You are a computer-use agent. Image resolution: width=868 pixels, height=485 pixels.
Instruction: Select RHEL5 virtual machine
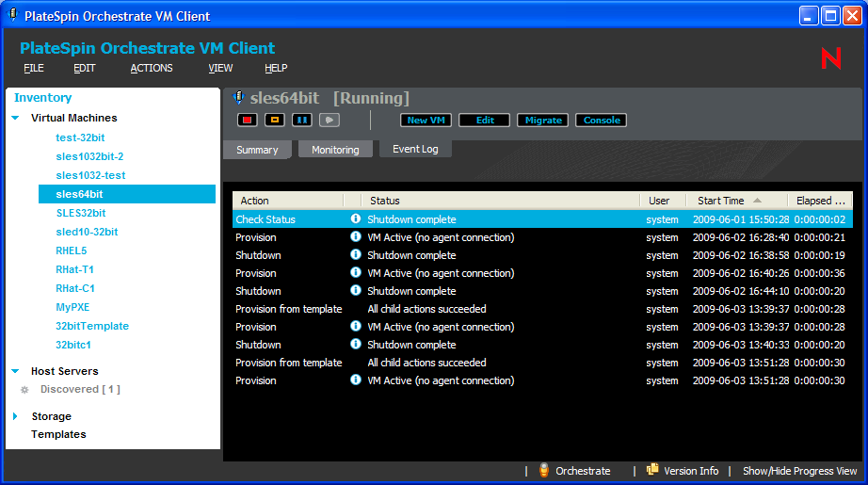pyautogui.click(x=72, y=251)
